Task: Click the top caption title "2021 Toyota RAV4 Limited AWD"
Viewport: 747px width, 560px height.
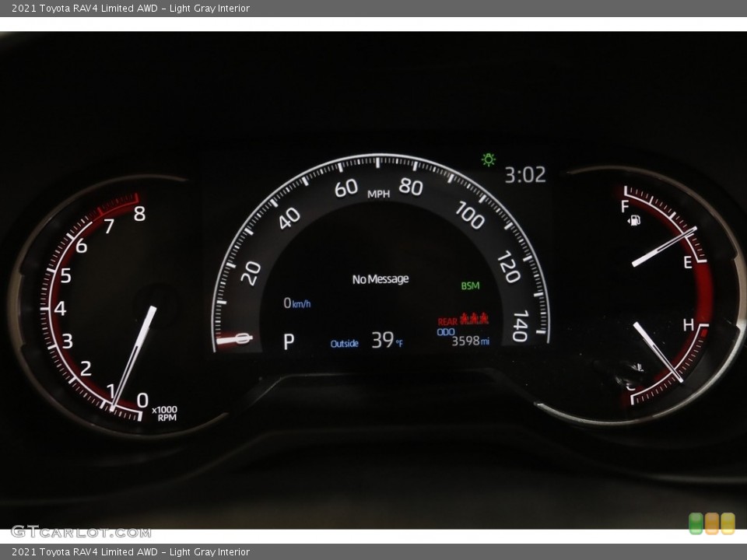Action: tap(84, 8)
